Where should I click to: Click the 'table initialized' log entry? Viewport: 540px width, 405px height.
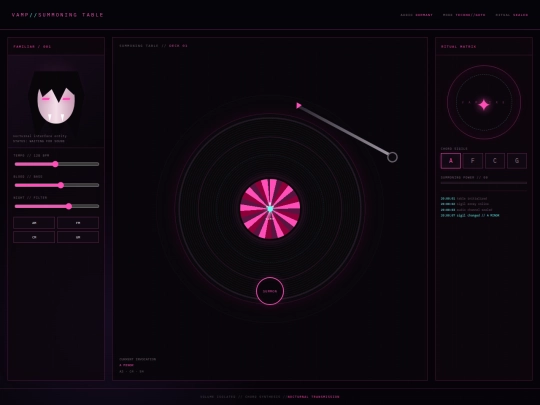tap(464, 199)
